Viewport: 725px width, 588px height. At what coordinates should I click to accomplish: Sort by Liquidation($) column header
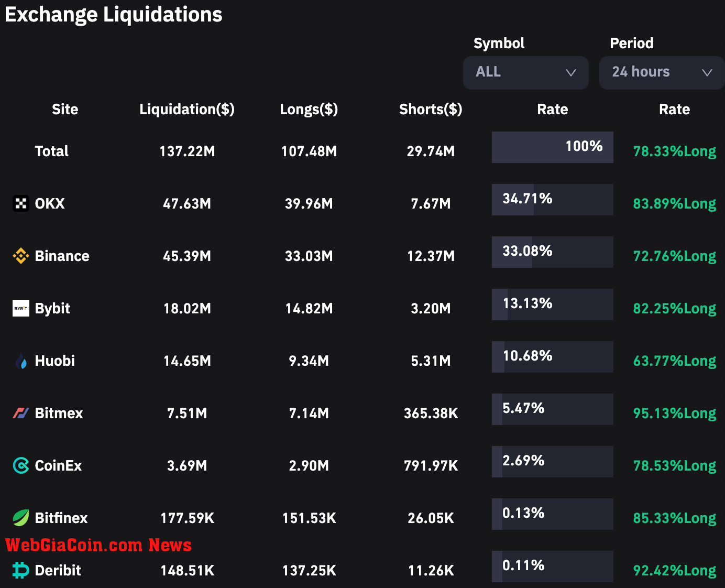pos(187,109)
